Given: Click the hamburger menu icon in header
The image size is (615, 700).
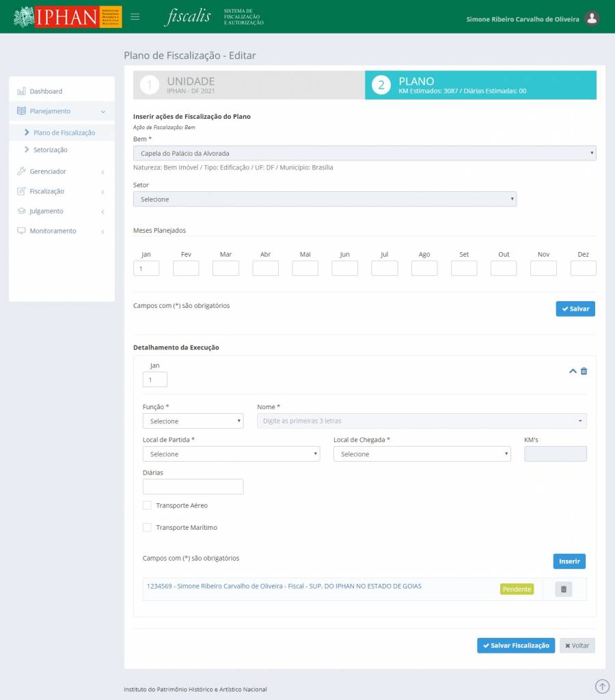Looking at the screenshot, I should [x=135, y=16].
